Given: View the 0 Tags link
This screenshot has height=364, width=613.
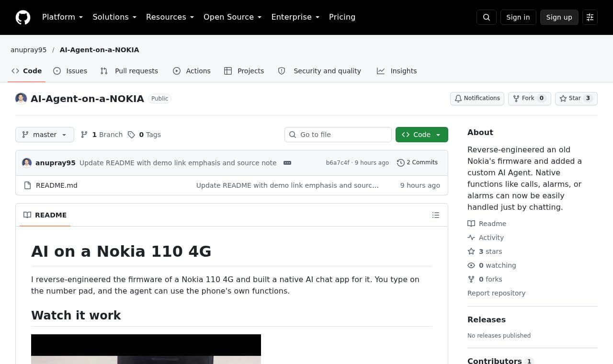Looking at the screenshot, I should coord(144,135).
